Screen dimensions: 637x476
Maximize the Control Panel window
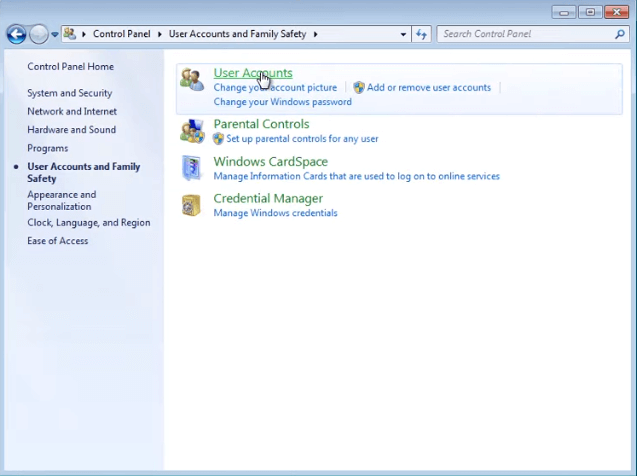pyautogui.click(x=590, y=12)
